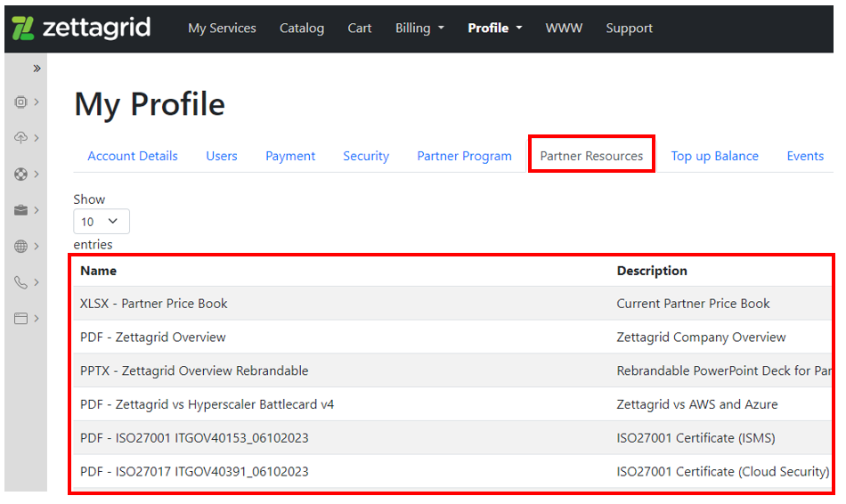This screenshot has width=846, height=504.
Task: Open the briefcase sidebar icon
Action: pos(20,210)
